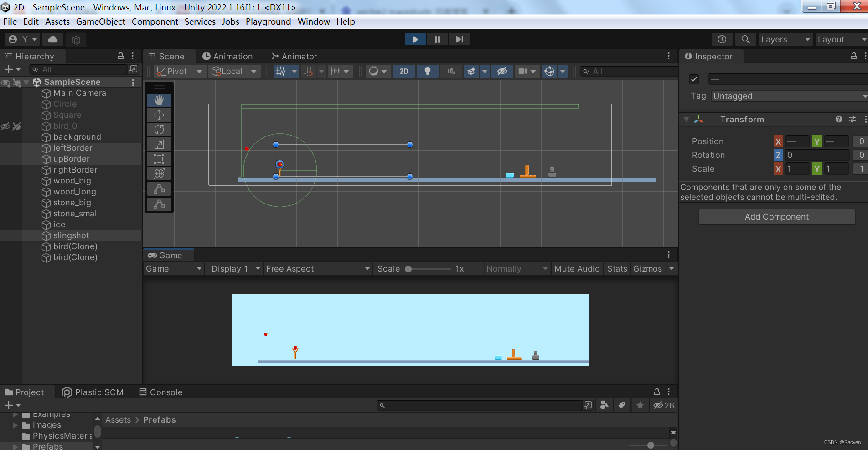Select the Transform tool
This screenshot has height=450, width=868.
pos(159,173)
